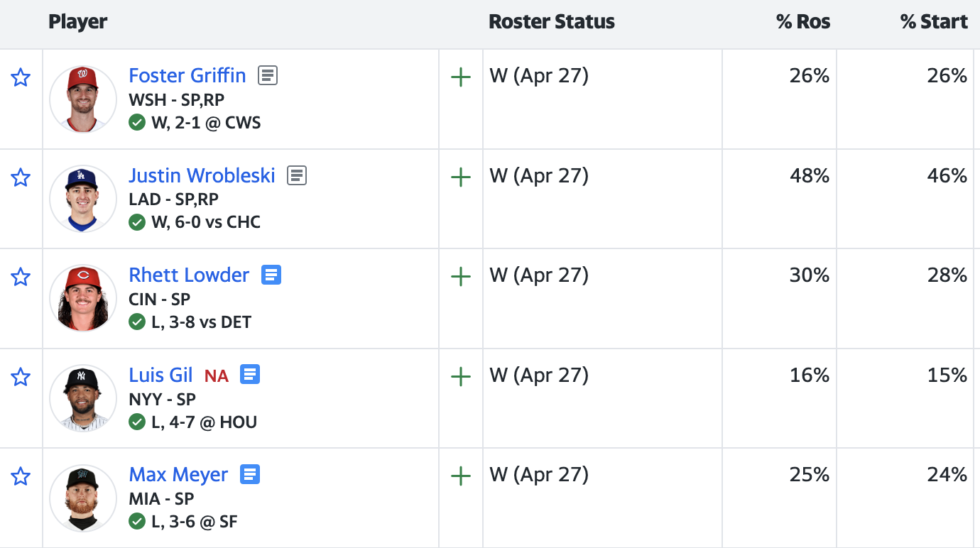980x548 pixels.
Task: Star Luis Gil for the watchlist
Action: click(x=21, y=377)
